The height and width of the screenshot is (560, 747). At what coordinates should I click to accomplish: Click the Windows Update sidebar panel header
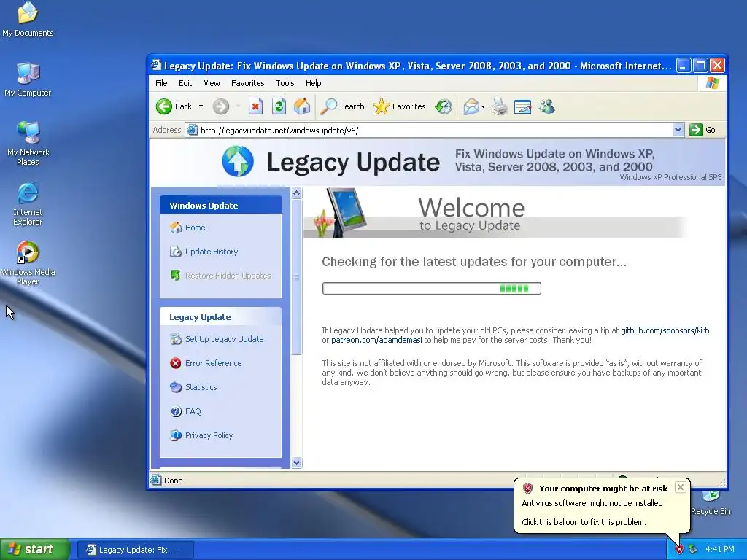(x=220, y=205)
